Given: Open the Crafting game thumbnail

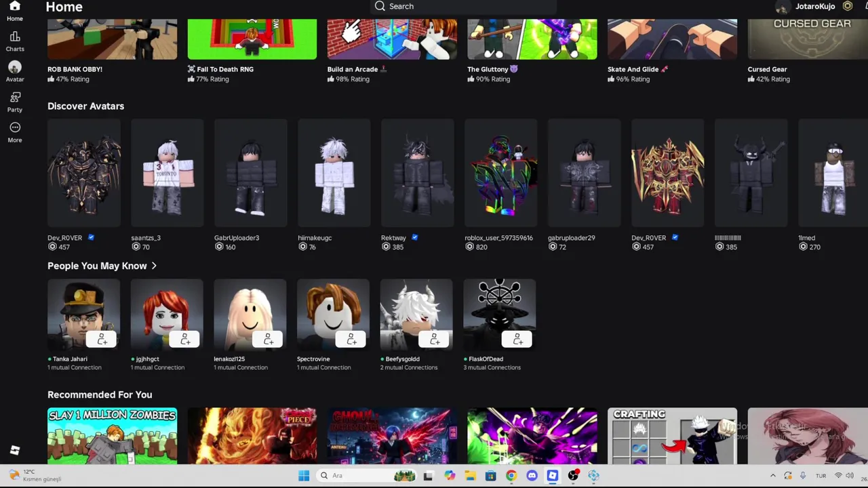Looking at the screenshot, I should click(672, 436).
